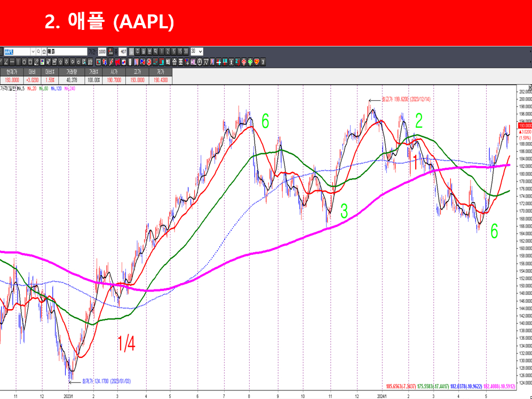The width and height of the screenshot is (532, 399).
Task: Click the period input field showing 1000
Action: coord(102,51)
